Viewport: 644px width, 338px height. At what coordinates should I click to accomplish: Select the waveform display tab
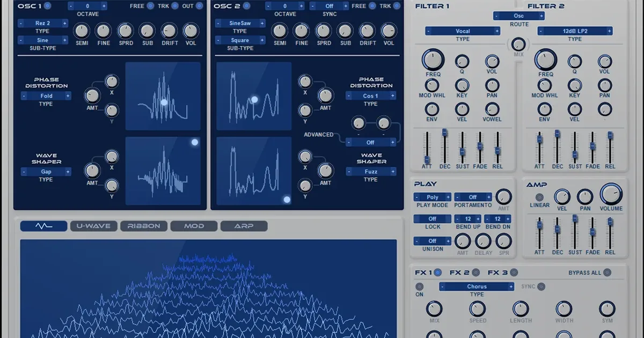(x=44, y=226)
